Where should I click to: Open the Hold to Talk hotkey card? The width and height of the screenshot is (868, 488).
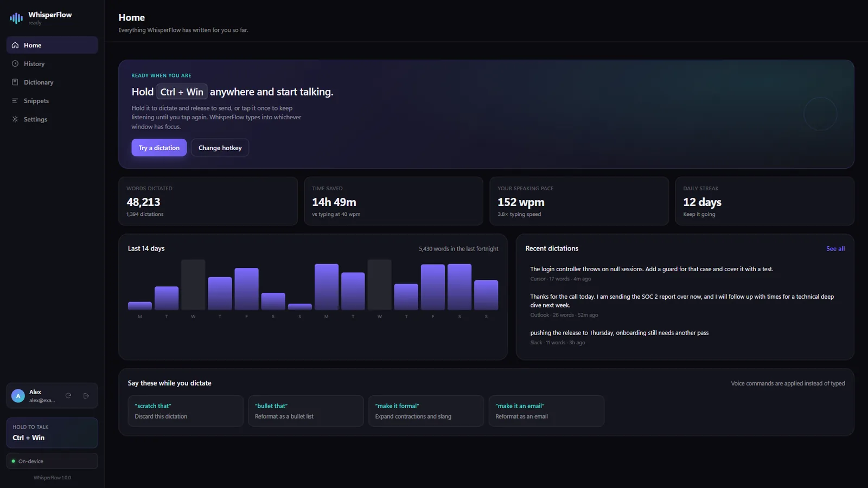click(x=52, y=433)
